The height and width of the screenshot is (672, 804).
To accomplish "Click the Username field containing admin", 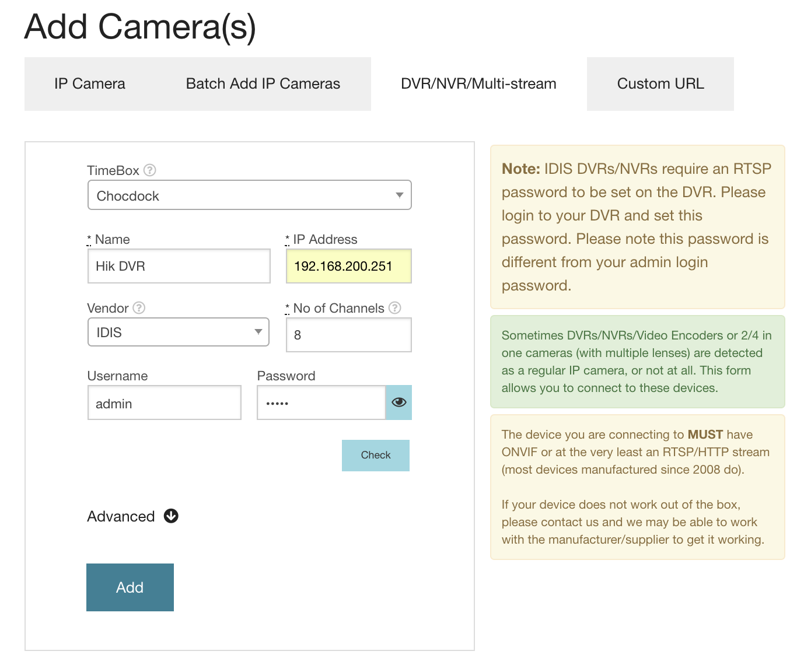I will (164, 403).
